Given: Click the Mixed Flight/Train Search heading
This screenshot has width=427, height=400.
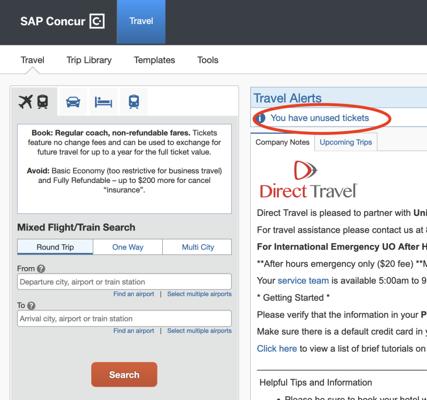Looking at the screenshot, I should pos(76,227).
